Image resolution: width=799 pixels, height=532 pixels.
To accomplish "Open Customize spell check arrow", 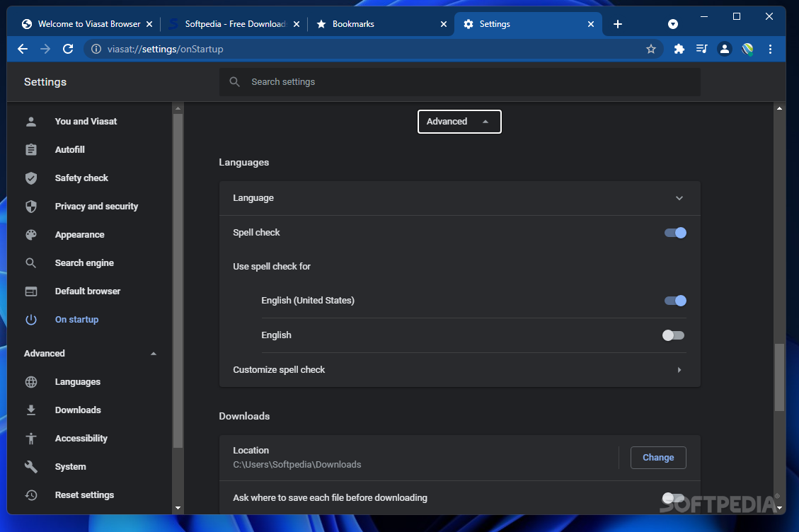I will 679,370.
